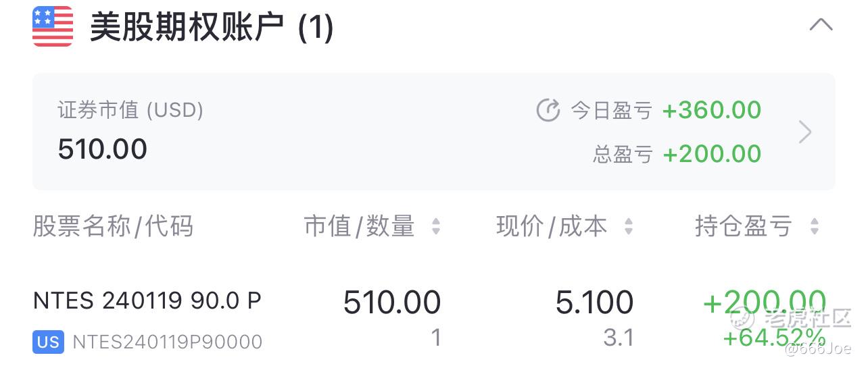Click the 5.100 current price
This screenshot has width=868, height=368.
pos(595,303)
